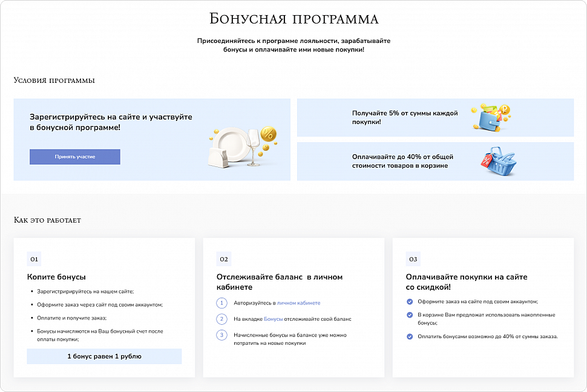Click the 'Получайте 5% от суммы' banner text
Screen dimensions: 587x392
pos(405,117)
